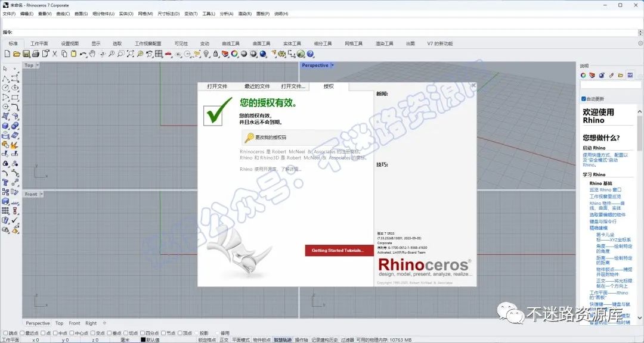Click the color wheel Materials icon
The height and width of the screenshot is (343, 644).
click(x=234, y=54)
